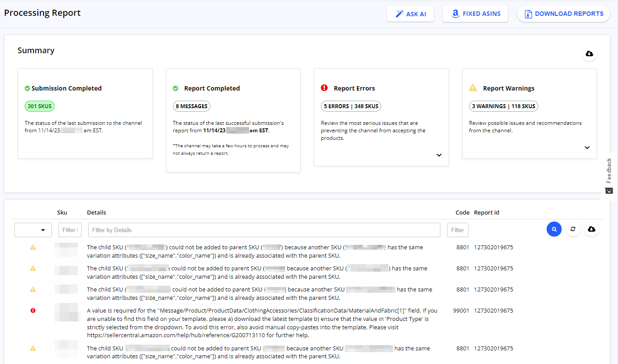The width and height of the screenshot is (618, 364).
Task: Click the Filter by Details input field
Action: 264,230
